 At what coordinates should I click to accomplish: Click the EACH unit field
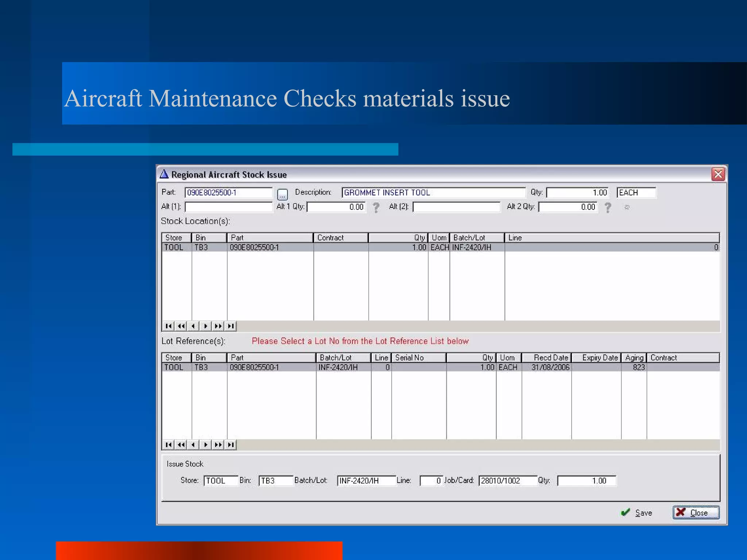coord(636,192)
